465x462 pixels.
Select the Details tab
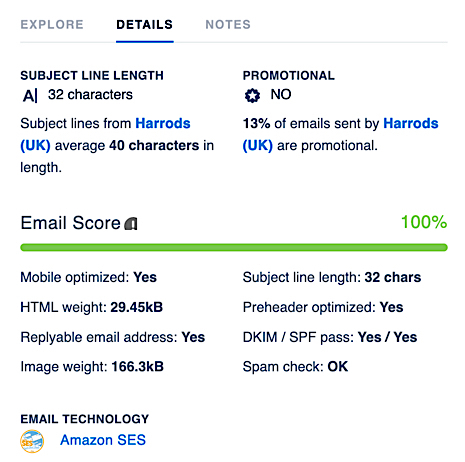[145, 25]
